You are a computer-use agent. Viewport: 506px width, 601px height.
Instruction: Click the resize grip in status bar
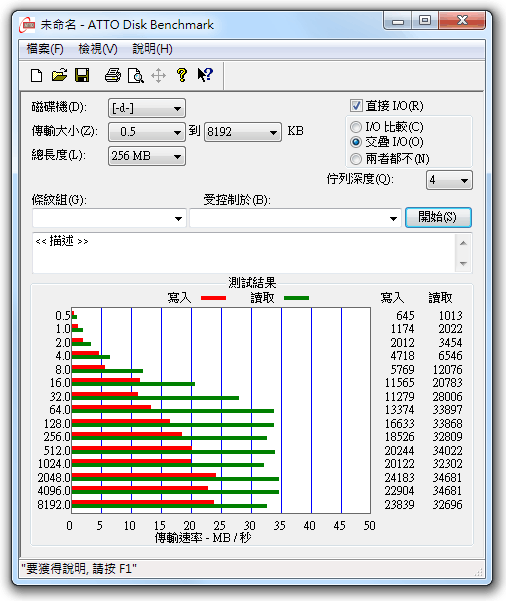click(478, 572)
